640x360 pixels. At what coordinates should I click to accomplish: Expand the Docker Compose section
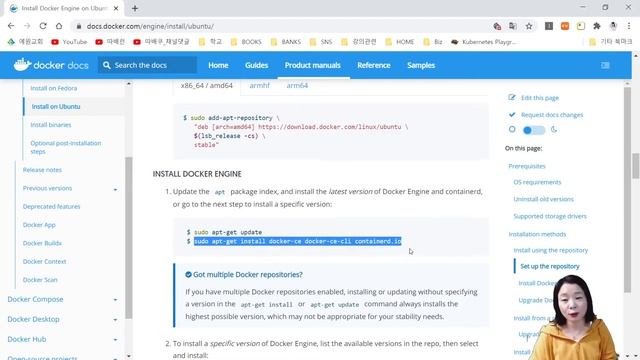(115, 300)
